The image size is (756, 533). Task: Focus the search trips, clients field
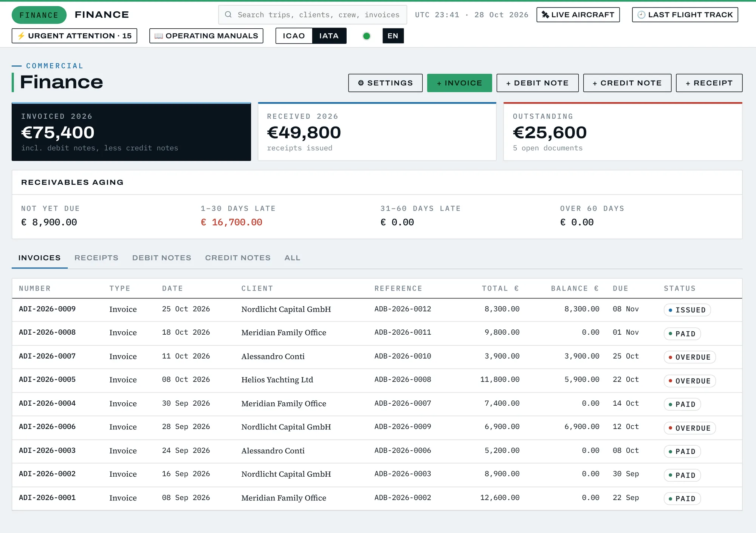click(x=313, y=15)
